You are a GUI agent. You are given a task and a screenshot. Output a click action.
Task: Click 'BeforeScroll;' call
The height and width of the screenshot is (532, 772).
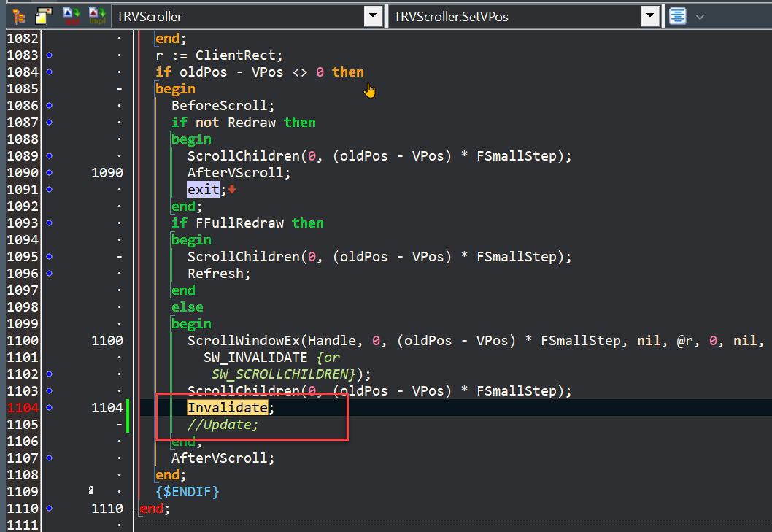(223, 105)
